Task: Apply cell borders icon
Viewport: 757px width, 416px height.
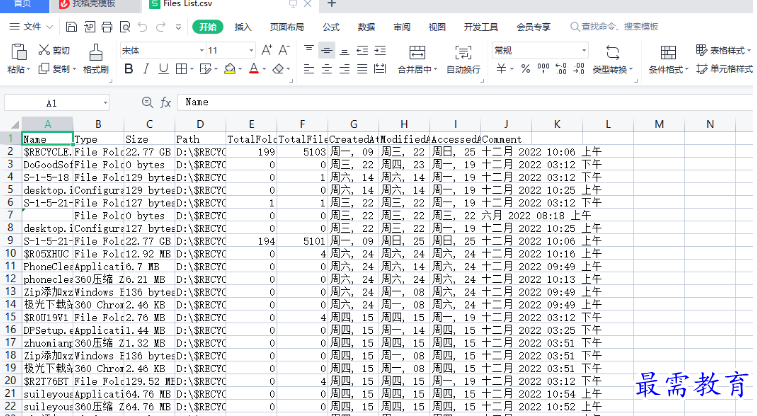Action: coord(181,69)
